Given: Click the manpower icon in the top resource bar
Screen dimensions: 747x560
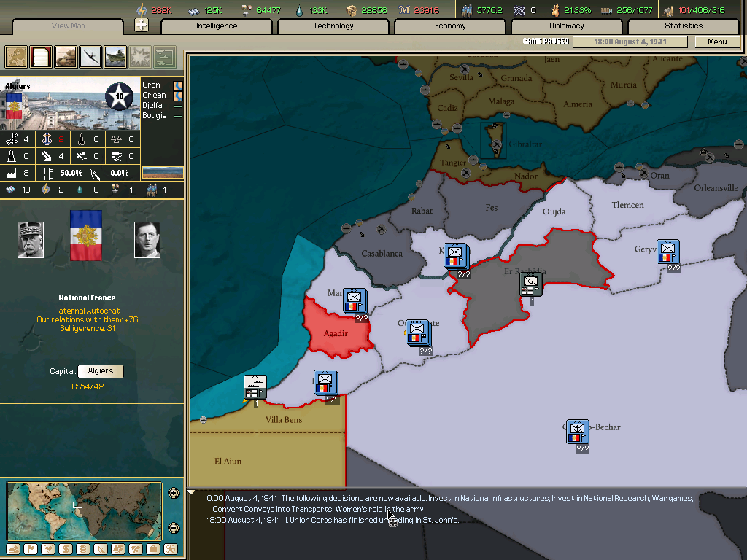Looking at the screenshot, I should coord(465,9).
